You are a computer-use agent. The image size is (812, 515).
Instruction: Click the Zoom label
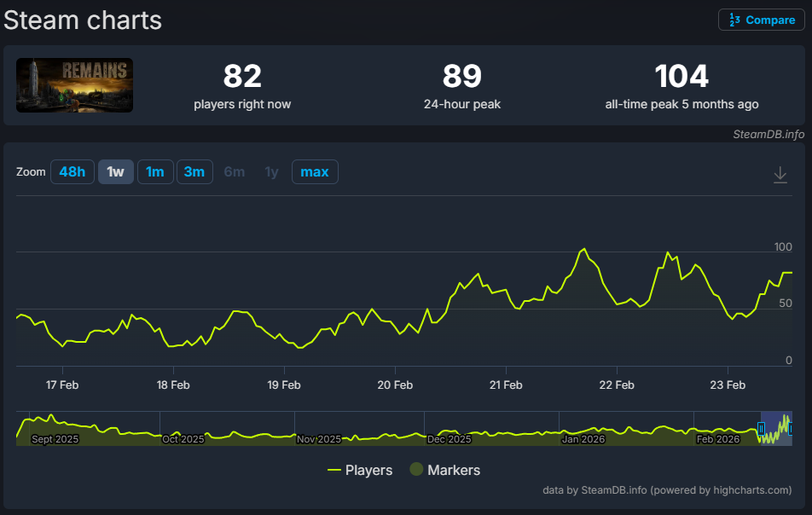click(x=31, y=172)
